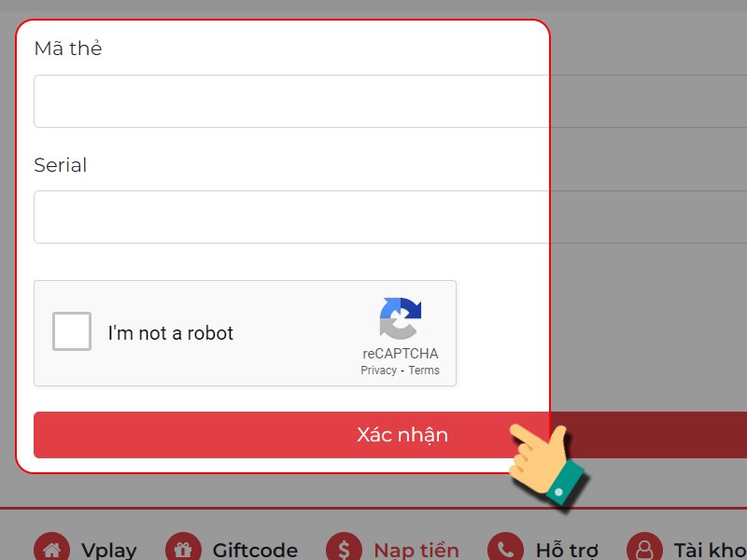Select the Tài khoản person icon
The height and width of the screenshot is (560, 747).
click(646, 548)
